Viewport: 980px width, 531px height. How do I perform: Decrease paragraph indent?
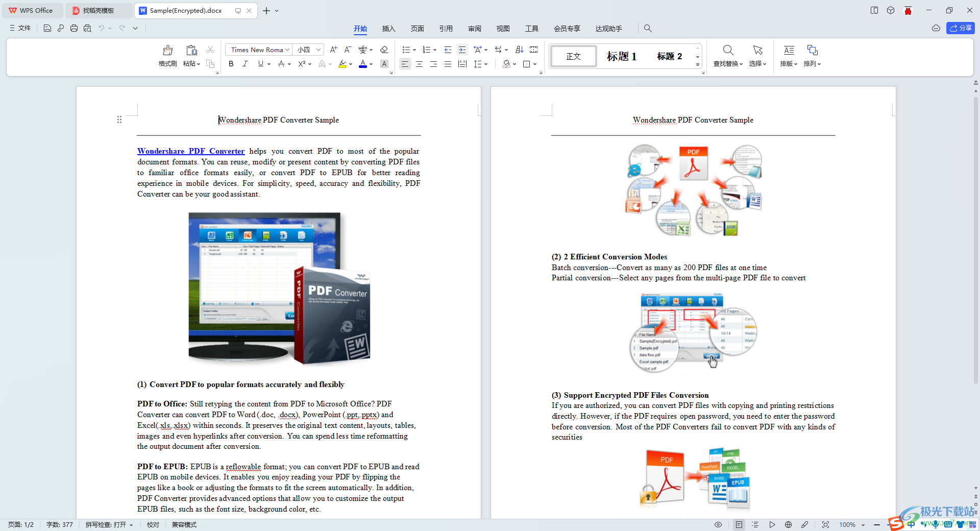[448, 50]
